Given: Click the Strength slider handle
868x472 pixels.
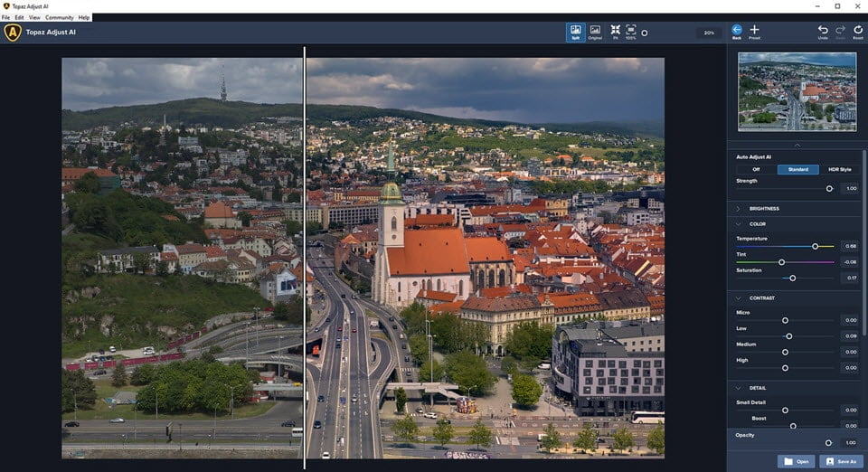Looking at the screenshot, I should point(829,189).
